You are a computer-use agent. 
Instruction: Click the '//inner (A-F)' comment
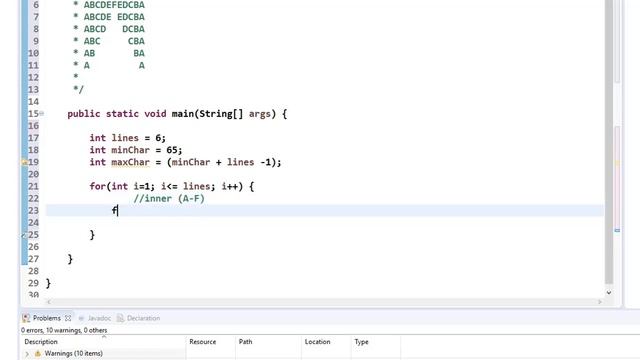click(169, 198)
